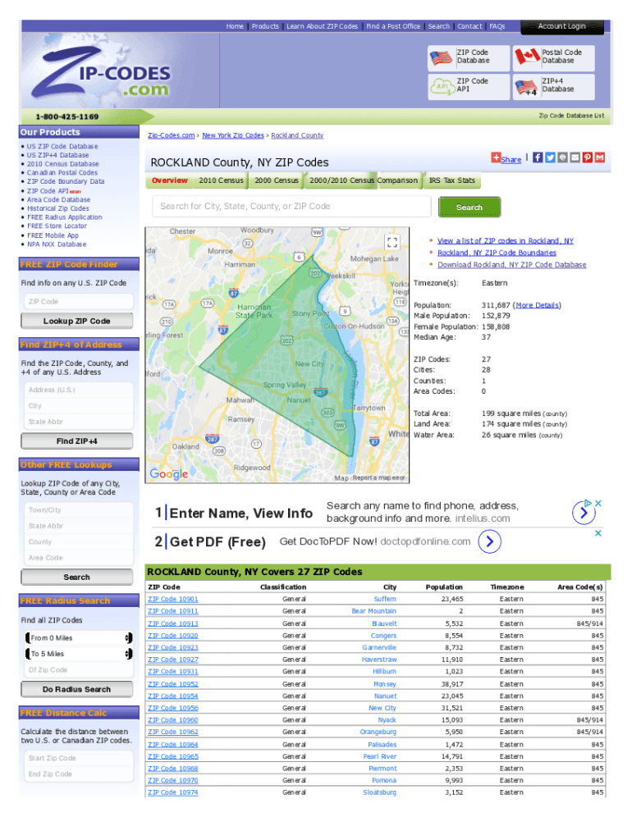Share page via Twitter icon
632x840 pixels.
pos(550,157)
